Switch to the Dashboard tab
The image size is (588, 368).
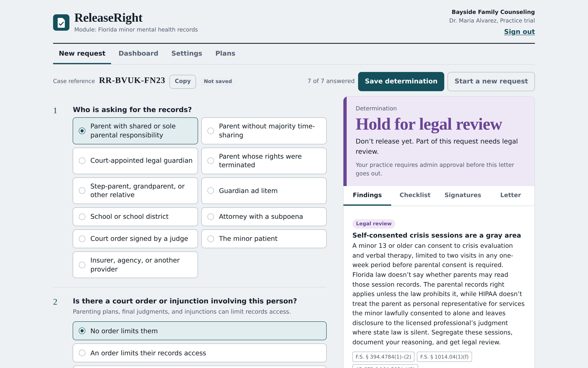tap(138, 54)
